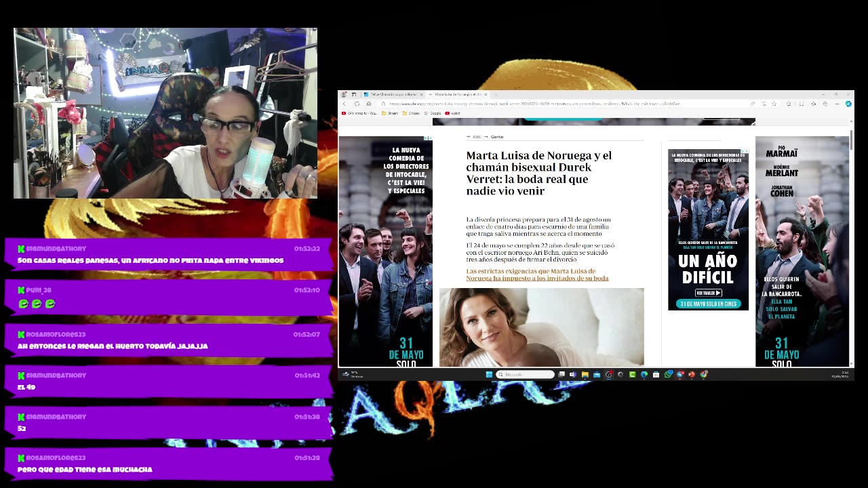This screenshot has height=488, width=868.
Task: Click the Gente section breadcrumb
Action: click(x=497, y=137)
